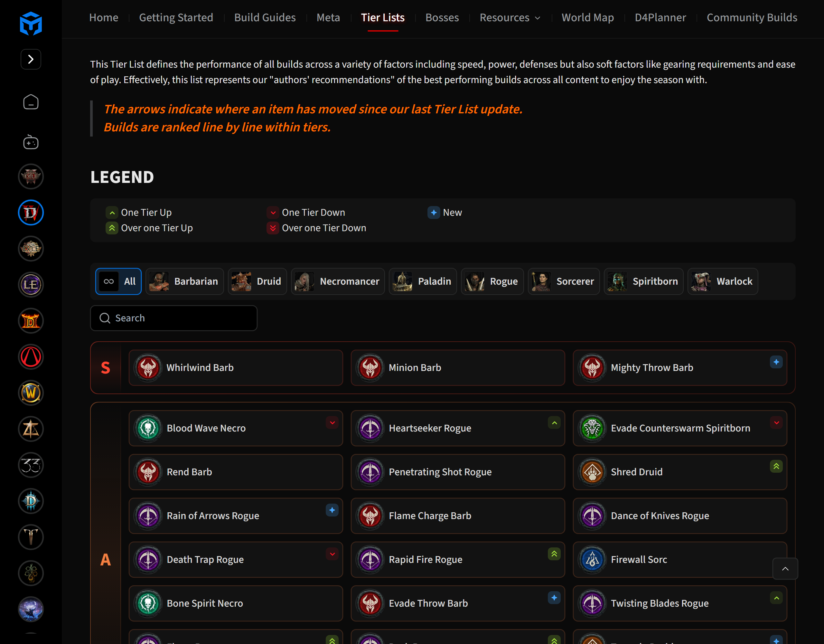Image resolution: width=824 pixels, height=644 pixels.
Task: Click the blue Maxroll logo
Action: [x=31, y=24]
